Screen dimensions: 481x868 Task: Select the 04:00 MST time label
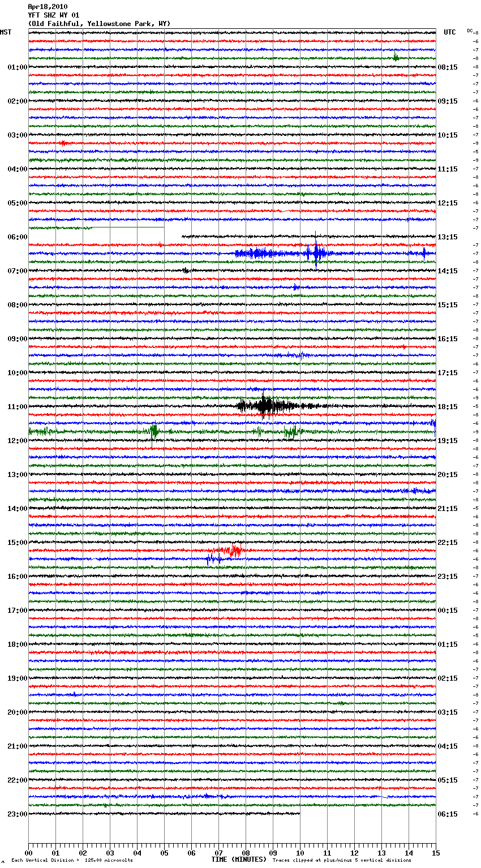point(17,169)
